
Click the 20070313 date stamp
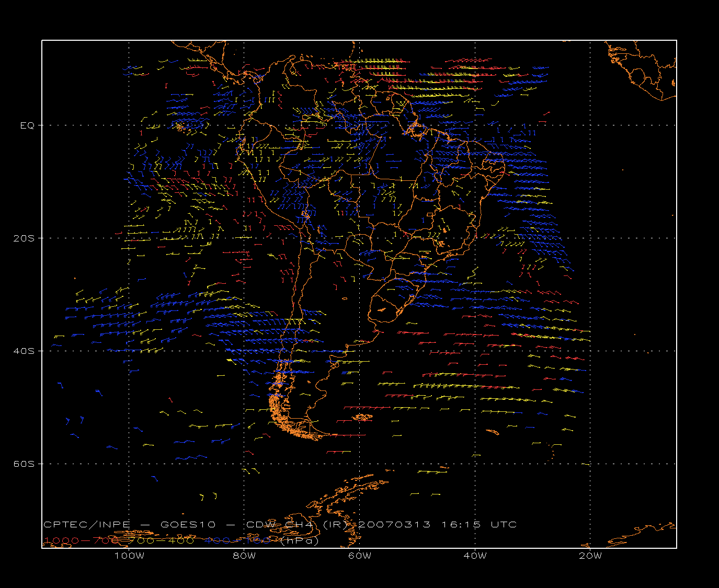[x=394, y=524]
